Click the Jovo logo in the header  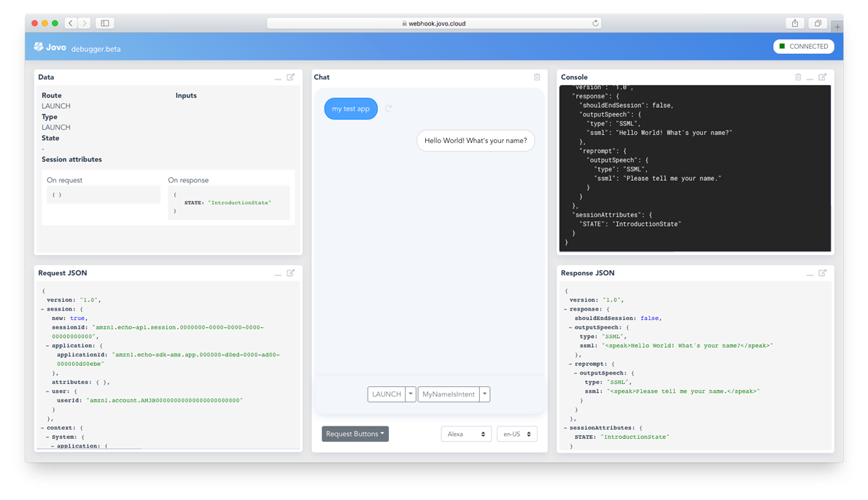click(50, 47)
